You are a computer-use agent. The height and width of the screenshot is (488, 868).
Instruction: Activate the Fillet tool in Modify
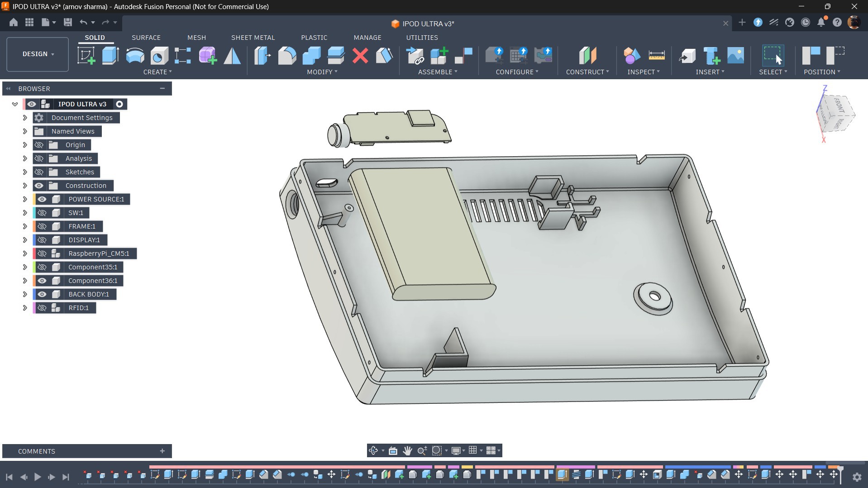point(287,56)
